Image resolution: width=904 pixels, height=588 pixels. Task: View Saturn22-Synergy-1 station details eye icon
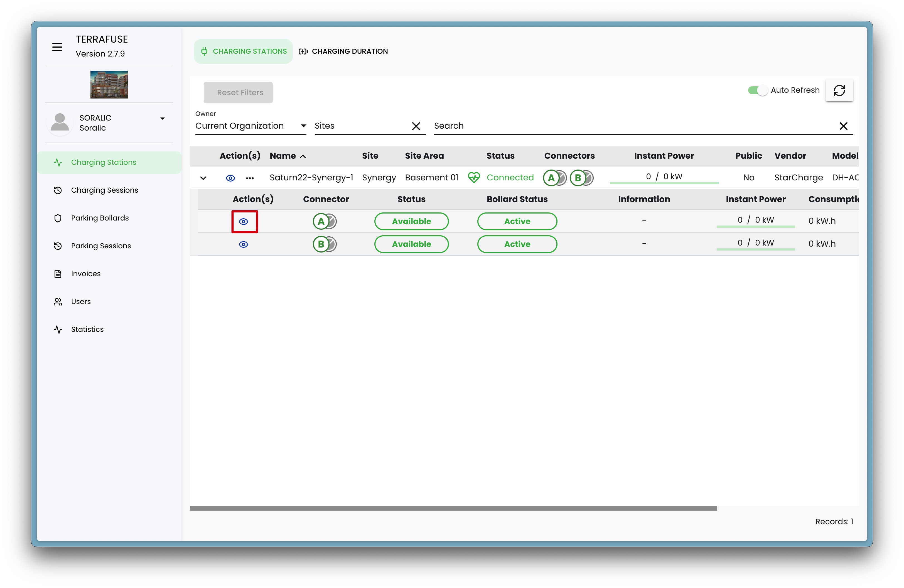coord(230,178)
